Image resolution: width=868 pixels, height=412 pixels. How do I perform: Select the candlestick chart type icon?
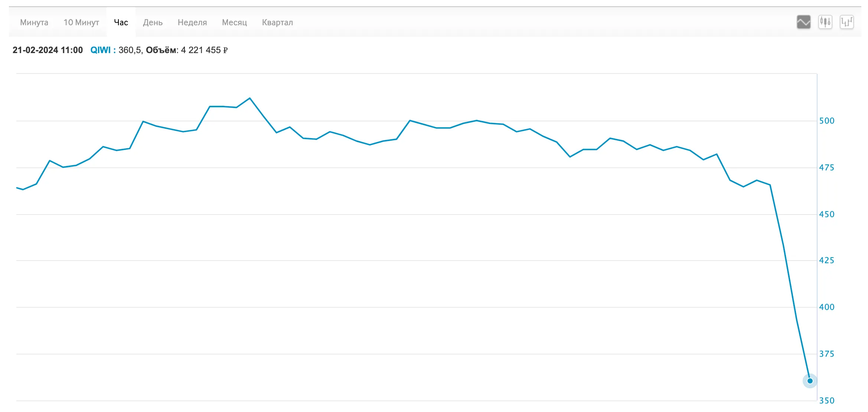point(825,22)
